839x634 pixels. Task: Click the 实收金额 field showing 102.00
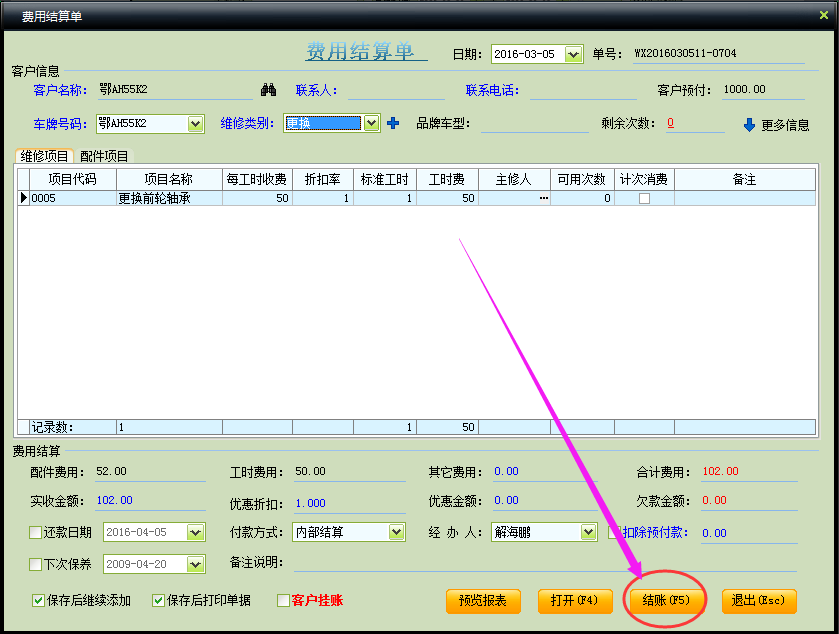click(x=150, y=501)
